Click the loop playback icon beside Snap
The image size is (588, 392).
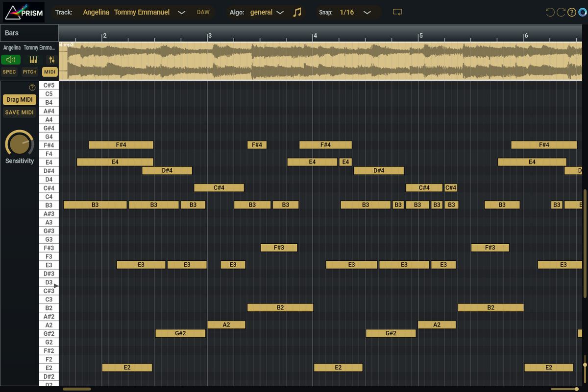tap(397, 12)
